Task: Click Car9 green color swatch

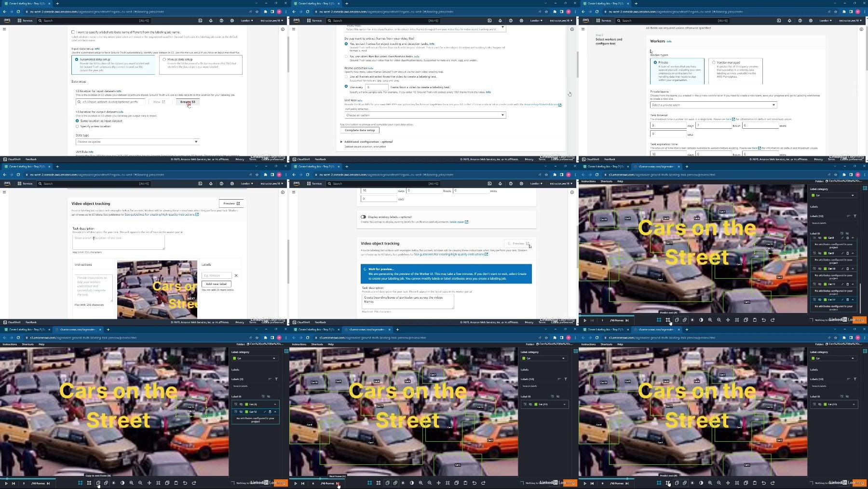Action: click(x=825, y=253)
